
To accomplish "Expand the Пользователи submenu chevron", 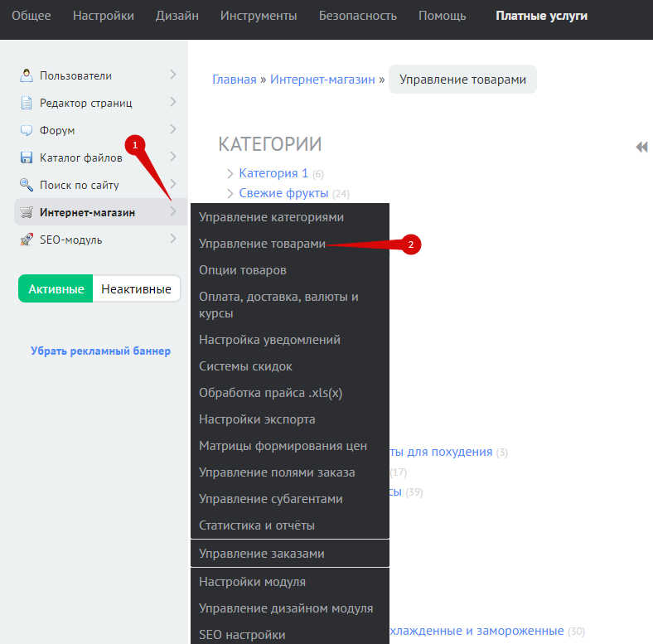I will (172, 75).
